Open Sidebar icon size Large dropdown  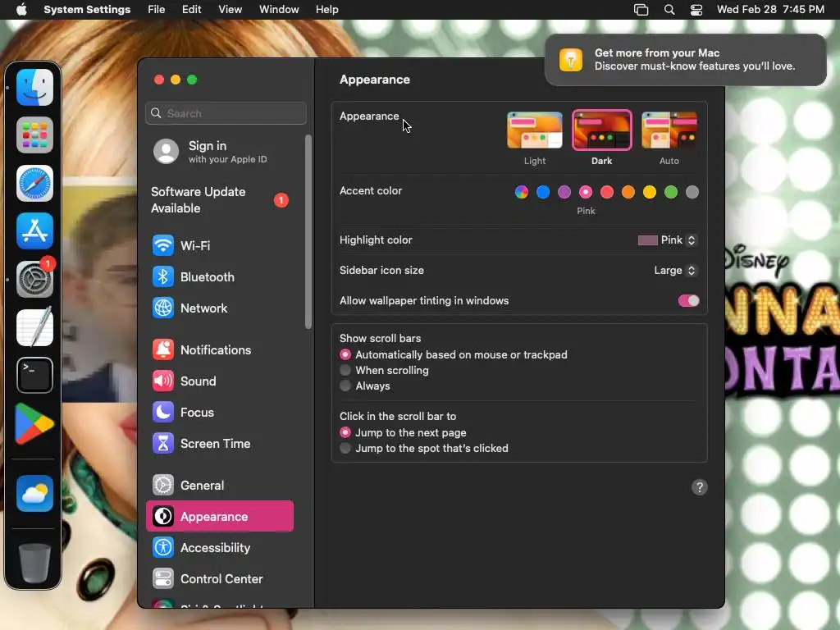[x=675, y=271]
